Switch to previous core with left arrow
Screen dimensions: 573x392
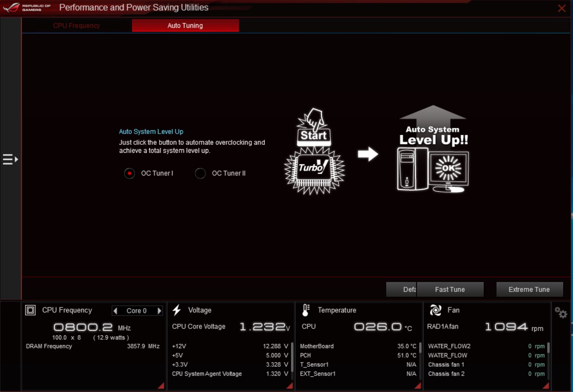tap(115, 311)
